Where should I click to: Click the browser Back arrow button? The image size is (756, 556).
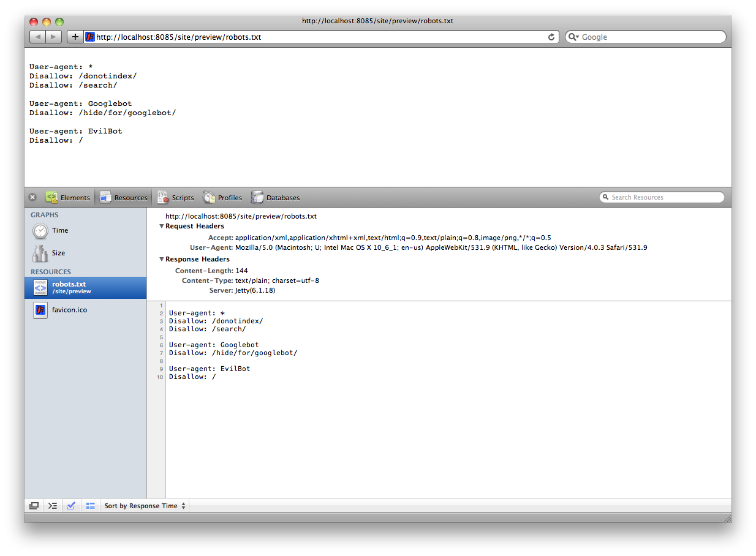pos(38,37)
